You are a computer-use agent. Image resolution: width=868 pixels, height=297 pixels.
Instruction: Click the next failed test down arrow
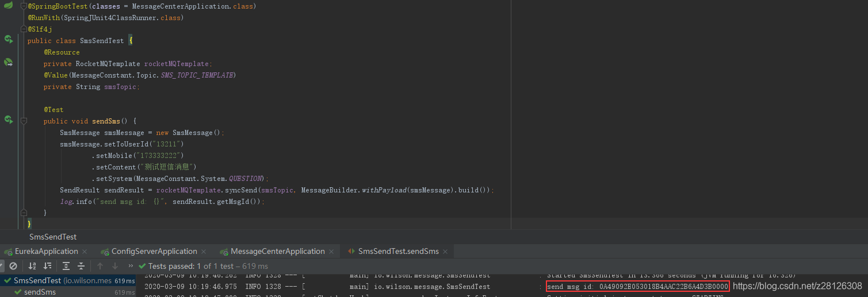pyautogui.click(x=115, y=266)
